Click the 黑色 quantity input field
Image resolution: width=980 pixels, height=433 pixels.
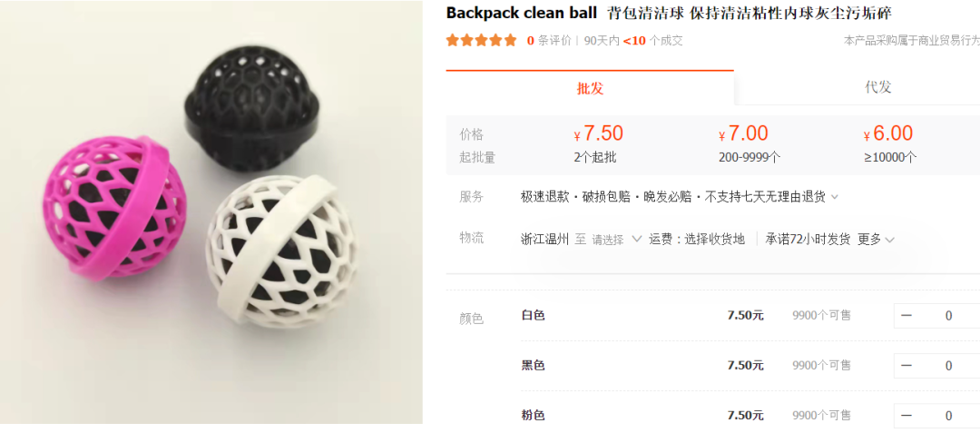click(x=949, y=366)
